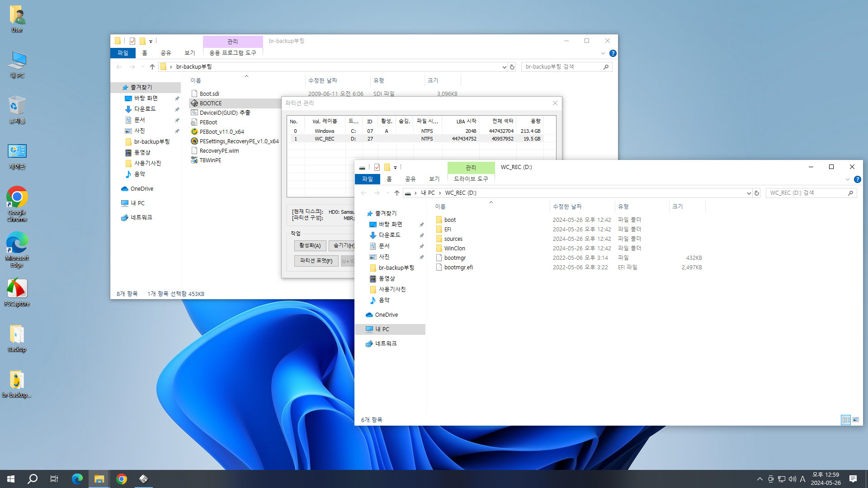
Task: Open 홈 tab in WC_REC window
Action: click(389, 179)
